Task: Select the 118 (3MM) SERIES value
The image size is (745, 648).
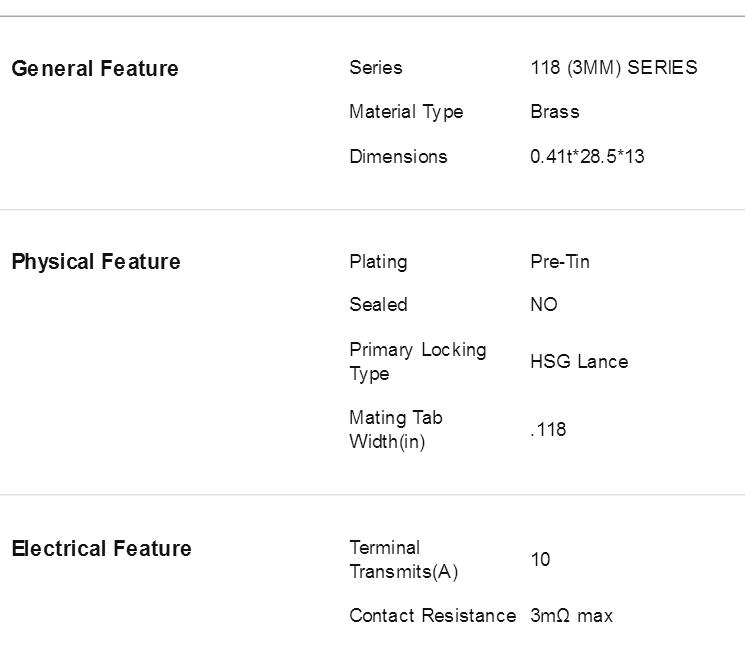Action: [614, 67]
